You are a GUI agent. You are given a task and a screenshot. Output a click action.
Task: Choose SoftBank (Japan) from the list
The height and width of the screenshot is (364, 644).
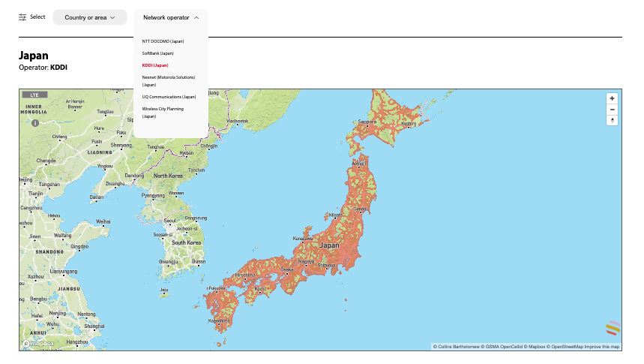click(157, 53)
